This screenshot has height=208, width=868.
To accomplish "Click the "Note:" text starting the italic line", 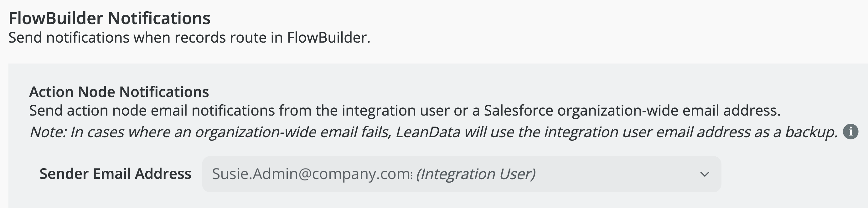I will tap(48, 132).
